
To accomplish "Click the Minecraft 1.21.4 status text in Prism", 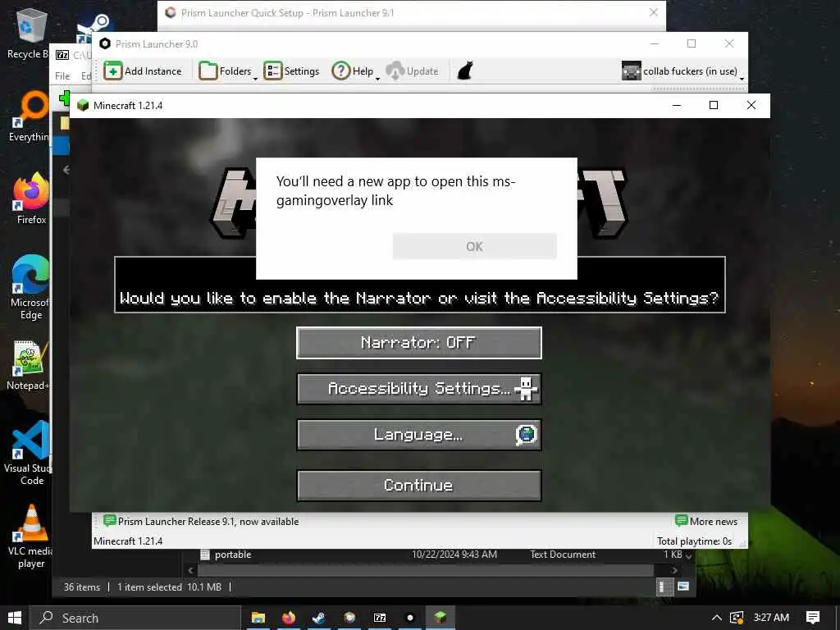I will click(128, 541).
